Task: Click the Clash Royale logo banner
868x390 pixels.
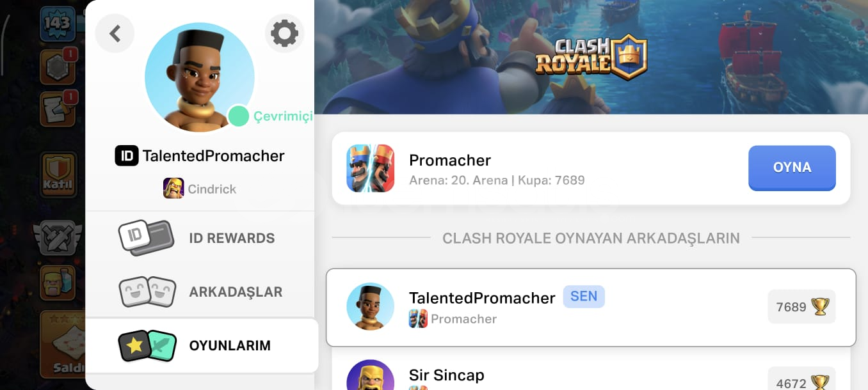Action: (591, 57)
